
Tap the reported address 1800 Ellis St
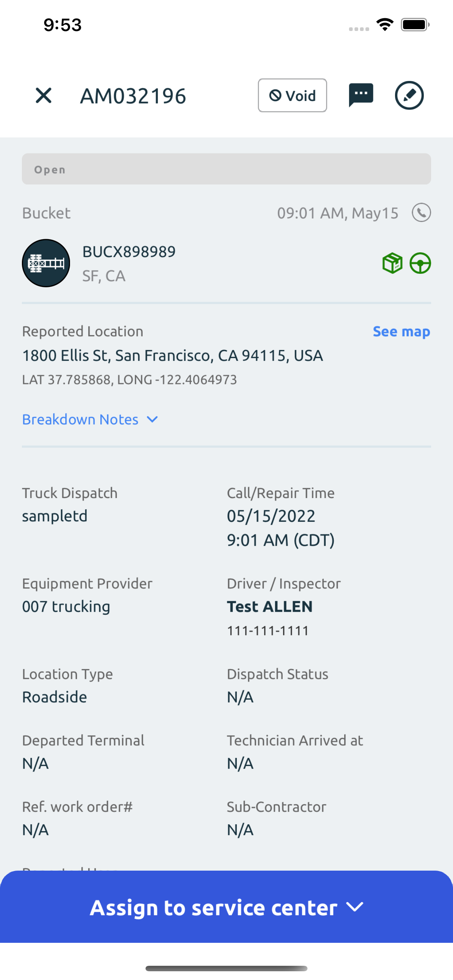click(173, 356)
